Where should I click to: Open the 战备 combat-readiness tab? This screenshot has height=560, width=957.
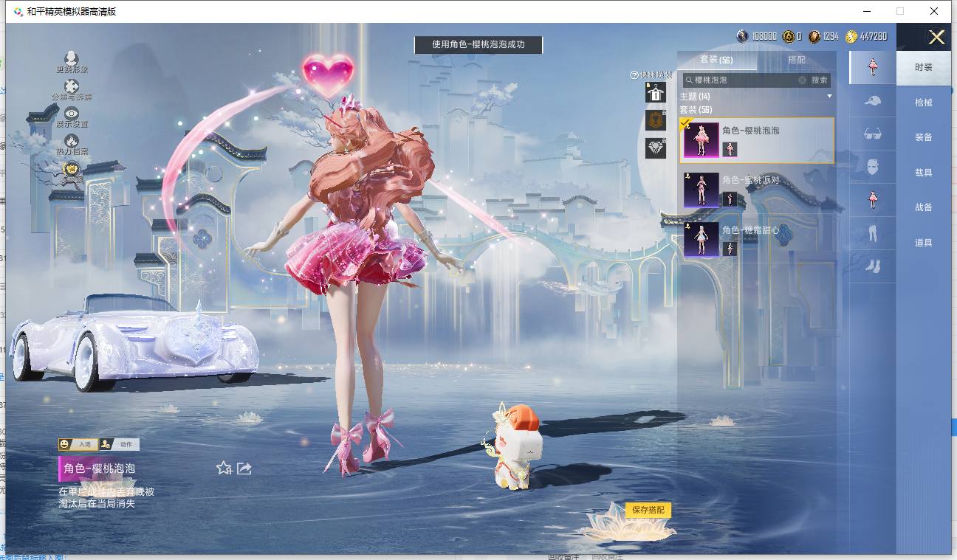coord(924,207)
